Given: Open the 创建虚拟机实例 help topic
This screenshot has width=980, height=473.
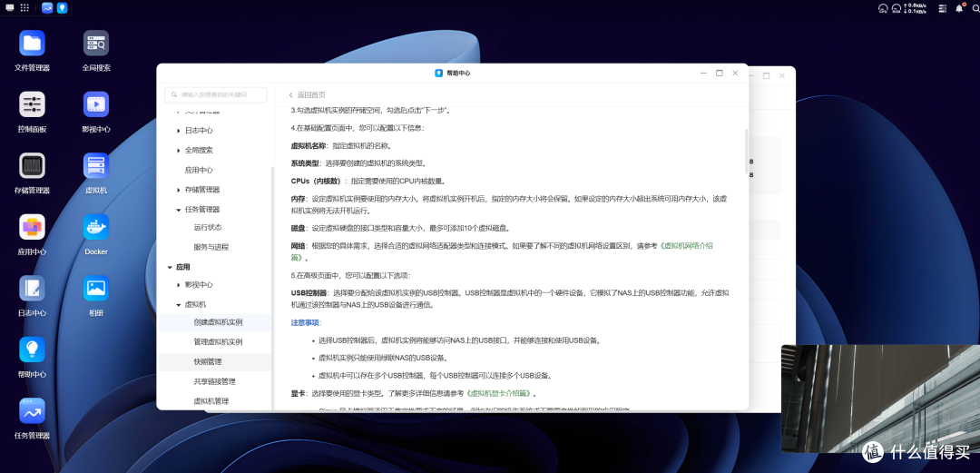Looking at the screenshot, I should click(x=214, y=323).
